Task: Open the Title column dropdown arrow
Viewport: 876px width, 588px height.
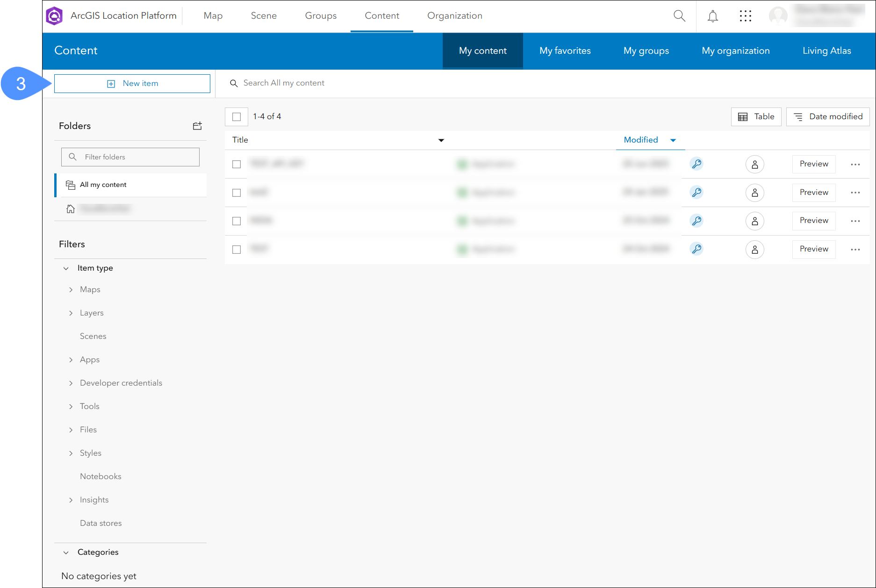Action: click(441, 140)
